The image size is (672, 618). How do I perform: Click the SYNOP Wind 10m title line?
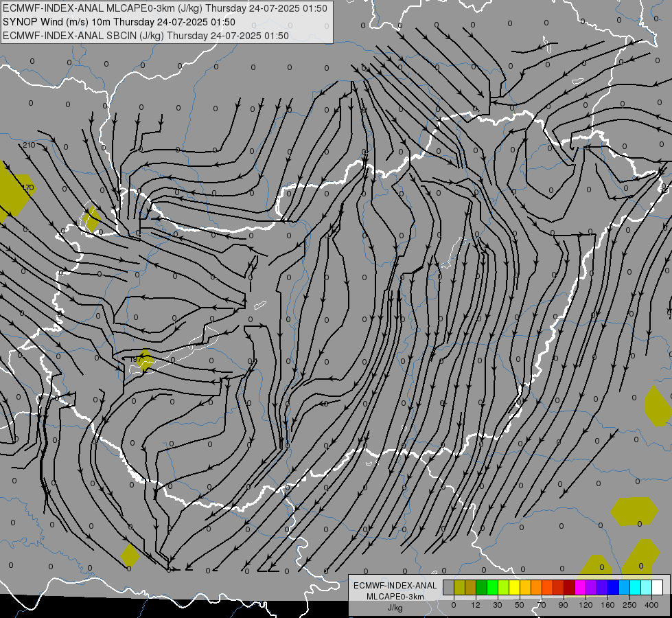click(x=119, y=22)
